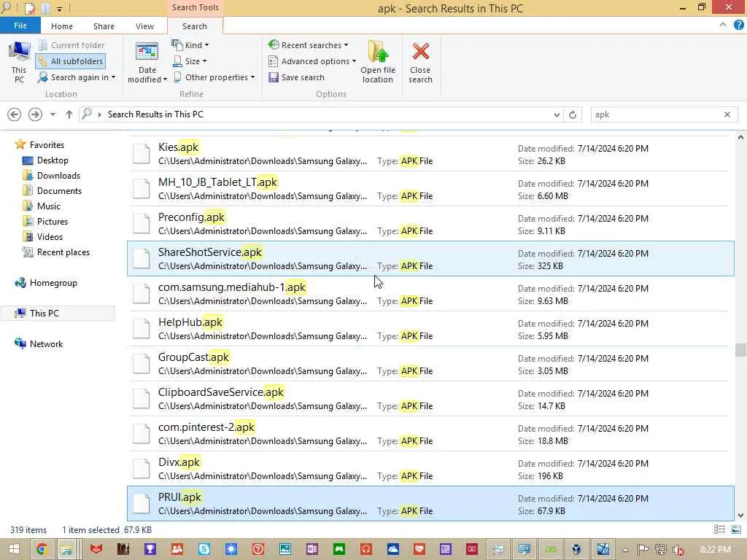The width and height of the screenshot is (747, 560).
Task: Select the Preconfig.apk file
Action: pos(430,224)
